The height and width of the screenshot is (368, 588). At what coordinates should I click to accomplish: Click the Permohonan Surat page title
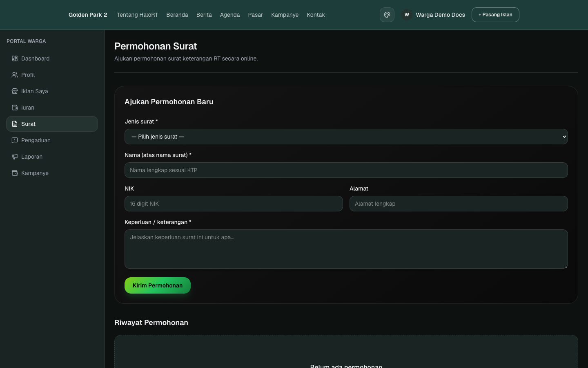[x=156, y=46]
